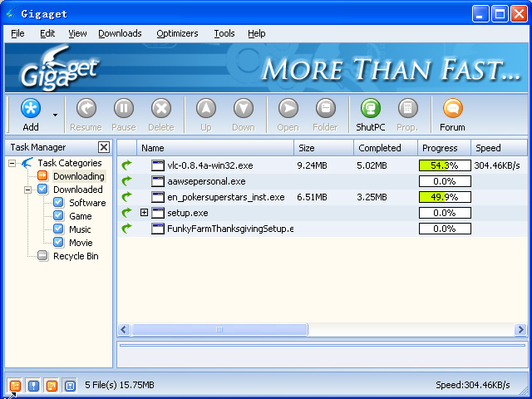This screenshot has width=532, height=399.
Task: Click green arrow status icon for en_pokersuperstars_inst.exe
Action: [126, 197]
